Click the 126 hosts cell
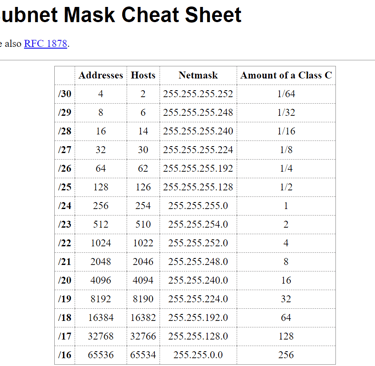Image resolution: width=375 pixels, height=366 pixels. point(143,187)
